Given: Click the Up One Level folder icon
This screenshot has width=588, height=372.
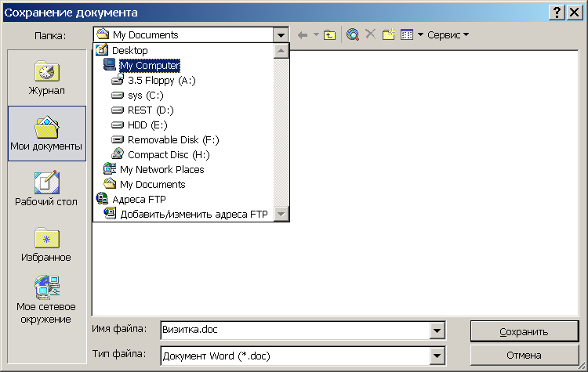Looking at the screenshot, I should coord(330,34).
